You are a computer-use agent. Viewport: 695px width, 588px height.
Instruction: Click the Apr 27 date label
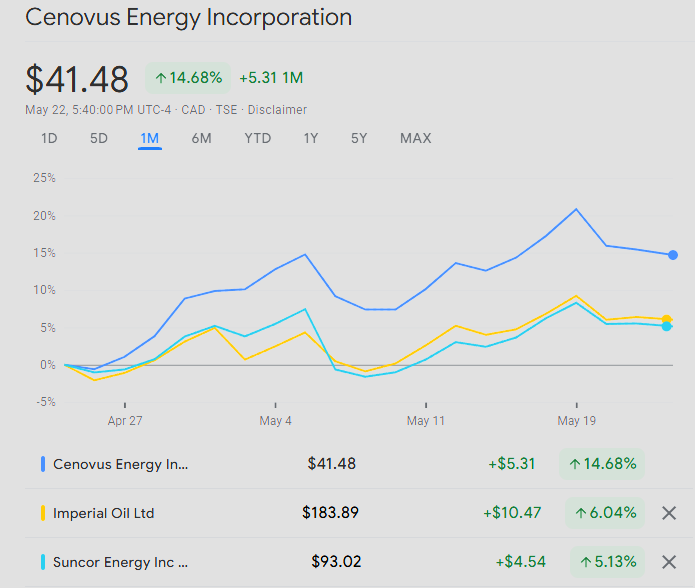click(125, 421)
